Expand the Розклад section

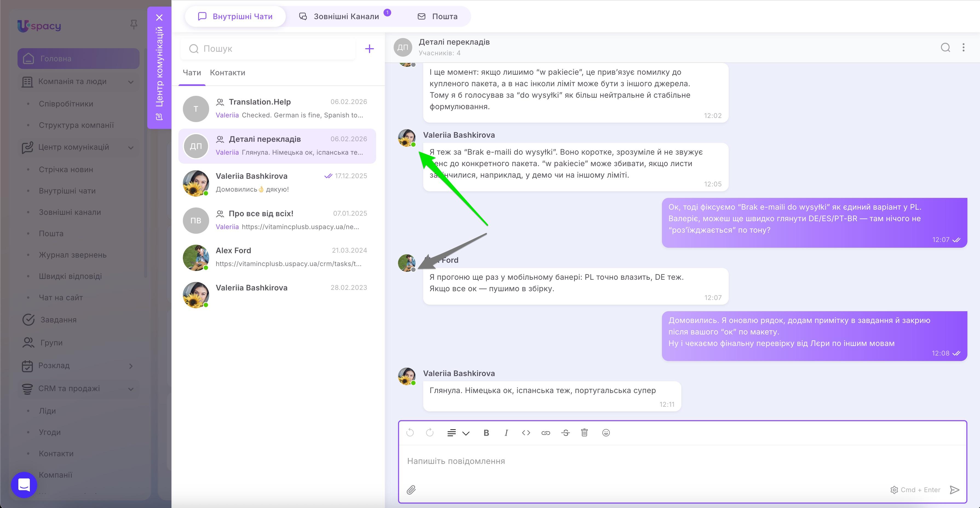(x=131, y=366)
